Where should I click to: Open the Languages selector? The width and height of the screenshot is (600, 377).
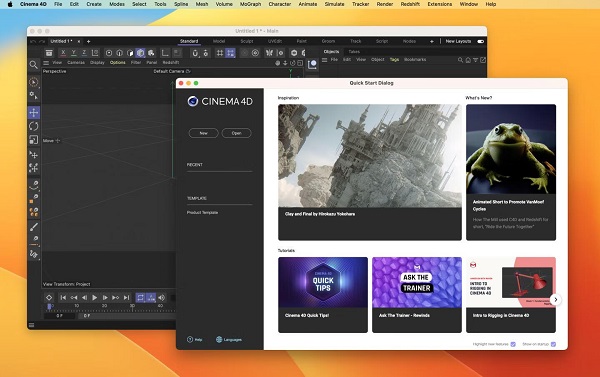point(229,339)
